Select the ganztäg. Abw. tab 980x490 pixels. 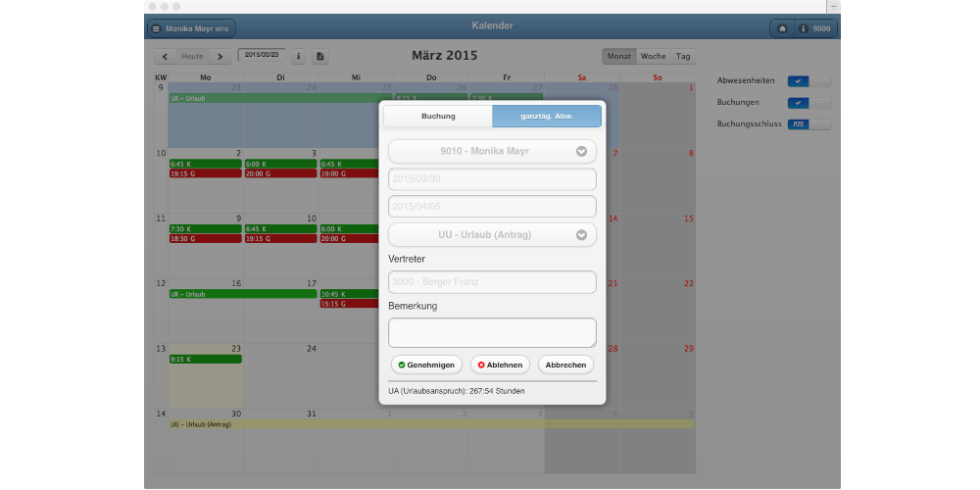pos(547,117)
